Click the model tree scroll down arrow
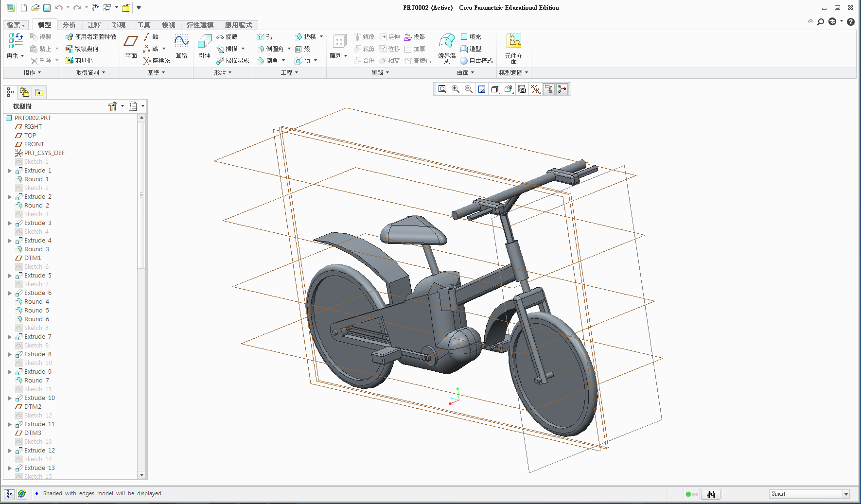This screenshot has width=861, height=504. pyautogui.click(x=141, y=475)
